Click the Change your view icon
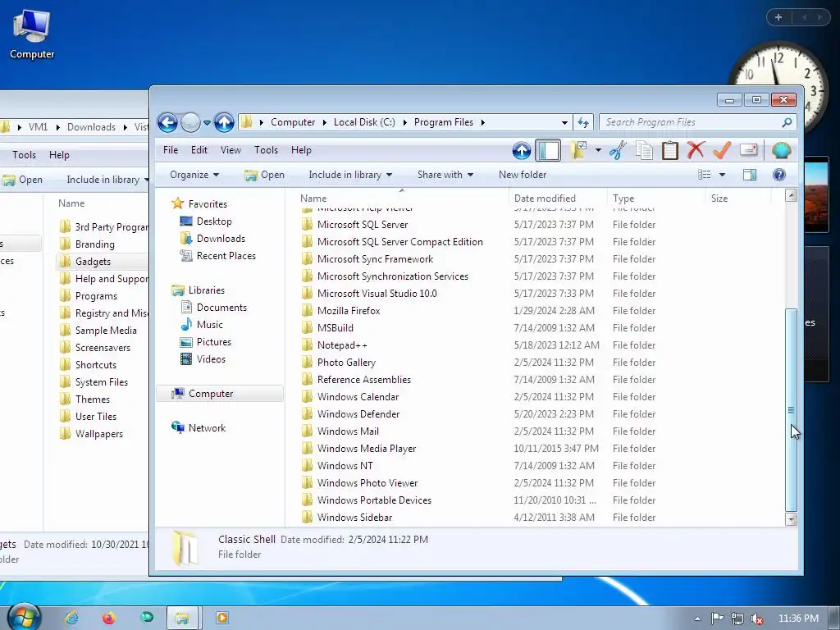 [704, 175]
